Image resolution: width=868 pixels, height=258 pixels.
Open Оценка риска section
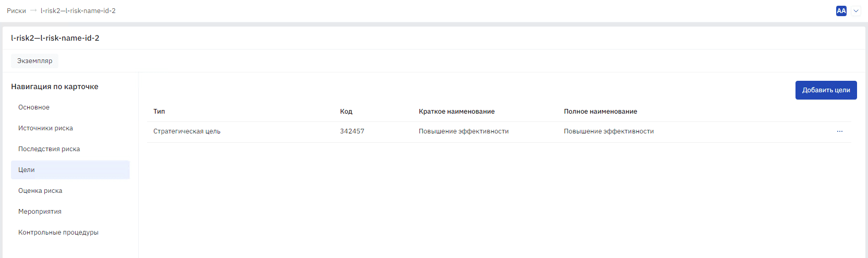[x=70, y=191]
